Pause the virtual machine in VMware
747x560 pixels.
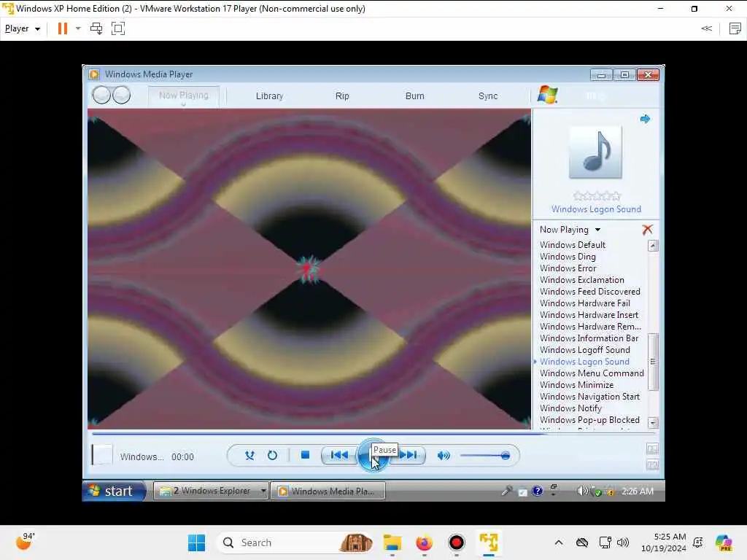coord(63,28)
